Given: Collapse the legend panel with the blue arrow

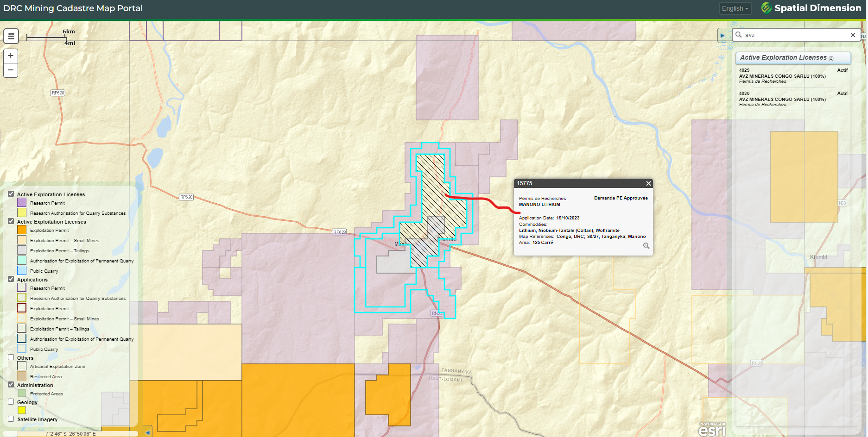Looking at the screenshot, I should tap(147, 432).
